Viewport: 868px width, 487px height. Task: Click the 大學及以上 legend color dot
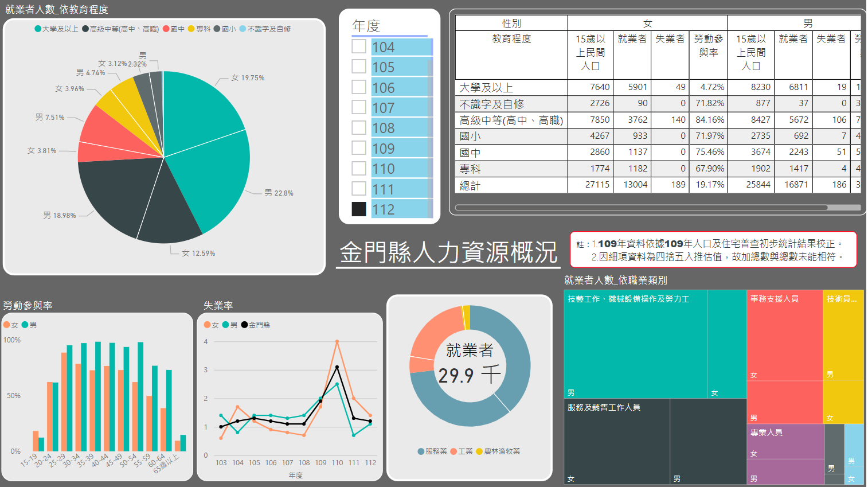point(38,29)
